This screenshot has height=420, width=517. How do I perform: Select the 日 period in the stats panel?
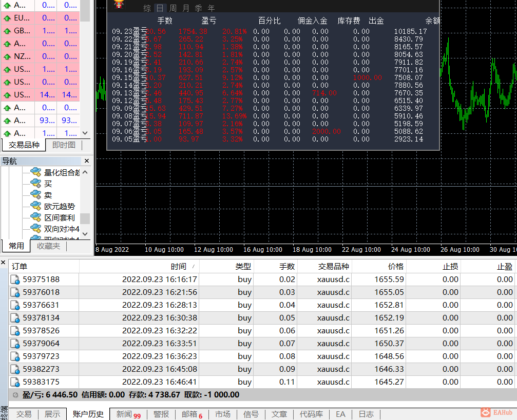click(160, 8)
